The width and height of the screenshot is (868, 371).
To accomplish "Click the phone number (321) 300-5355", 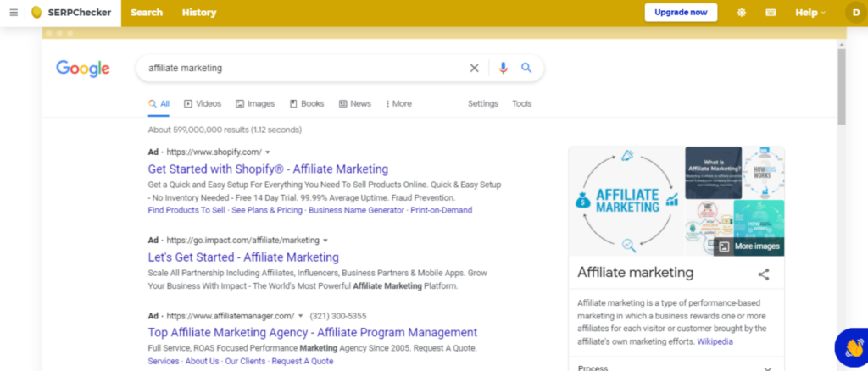I will pos(337,316).
